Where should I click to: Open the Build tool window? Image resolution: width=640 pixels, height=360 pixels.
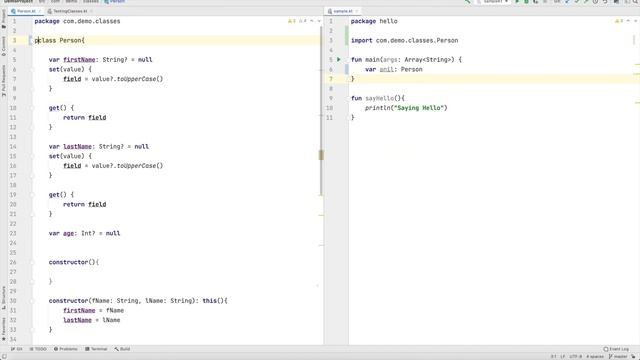pyautogui.click(x=122, y=349)
